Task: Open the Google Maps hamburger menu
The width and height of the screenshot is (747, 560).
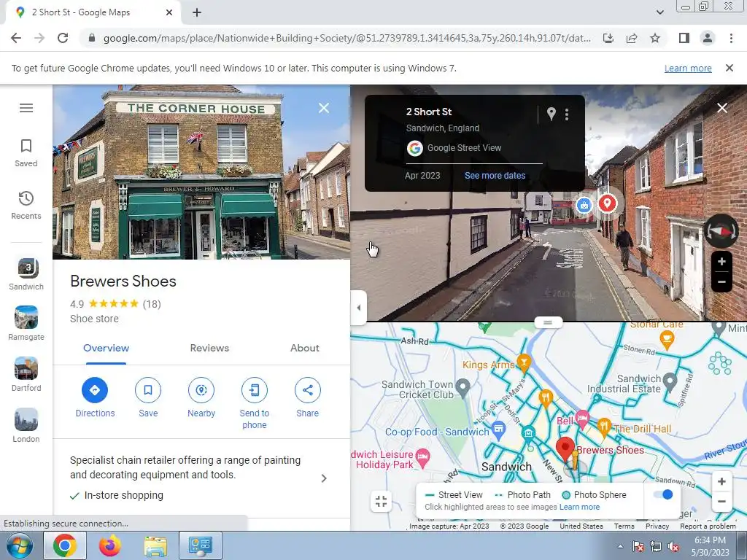Action: pos(26,108)
